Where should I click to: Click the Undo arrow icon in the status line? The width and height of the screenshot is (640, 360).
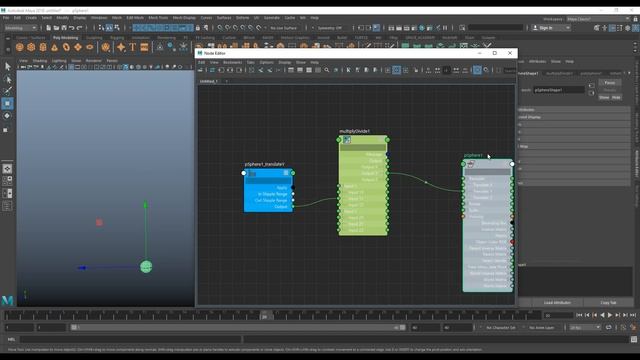tap(71, 28)
